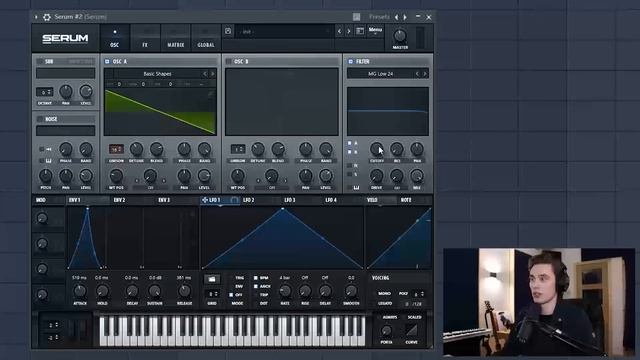Screen dimensions: 640x360
Task: Toggle filter routing for Osc B
Action: (350, 152)
